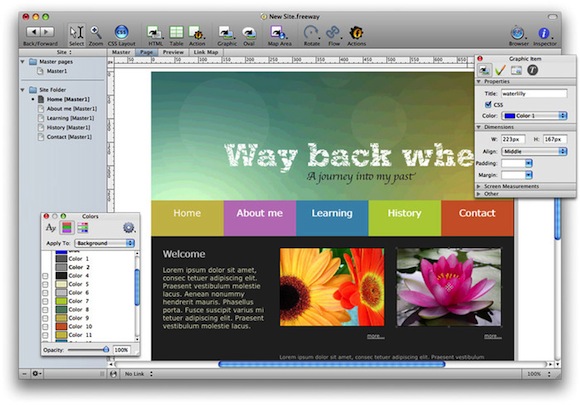Open the About me [Master1] page
The image size is (580, 405).
71,109
